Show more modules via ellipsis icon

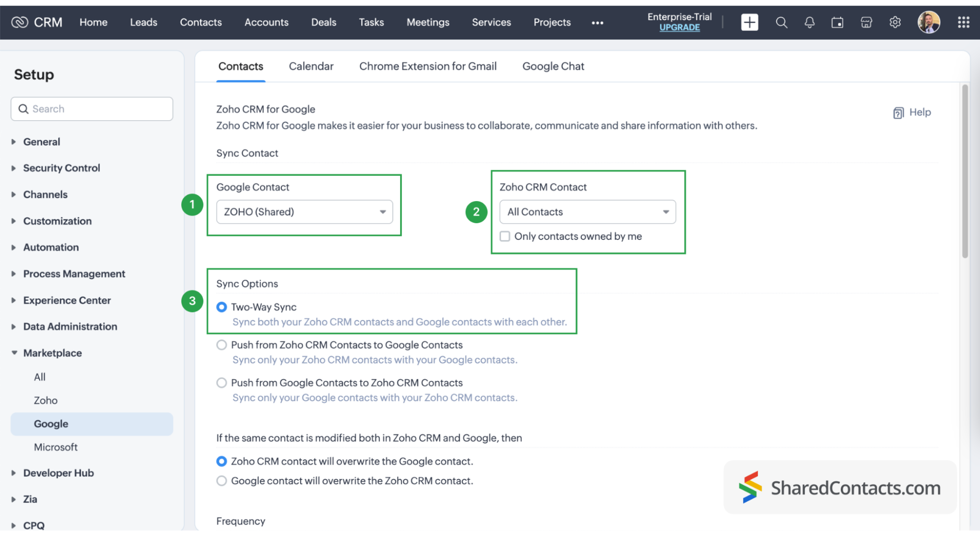point(597,23)
